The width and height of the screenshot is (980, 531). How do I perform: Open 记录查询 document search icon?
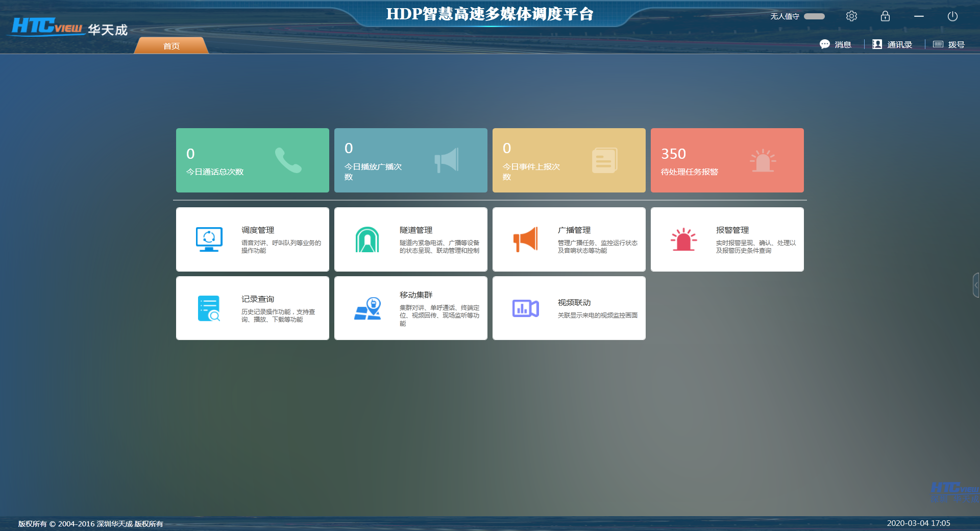(209, 308)
